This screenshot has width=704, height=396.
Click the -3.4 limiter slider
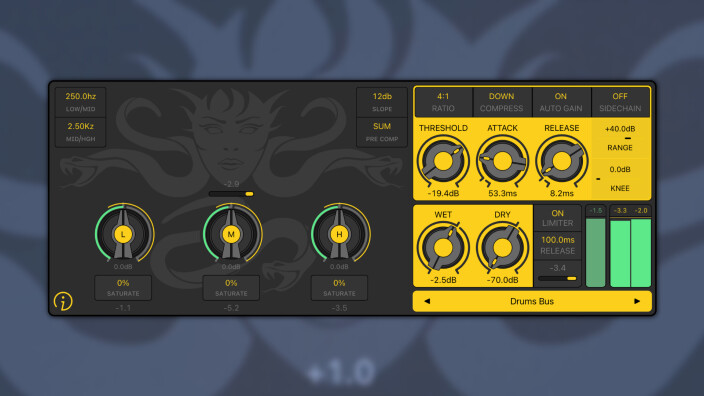point(557,278)
